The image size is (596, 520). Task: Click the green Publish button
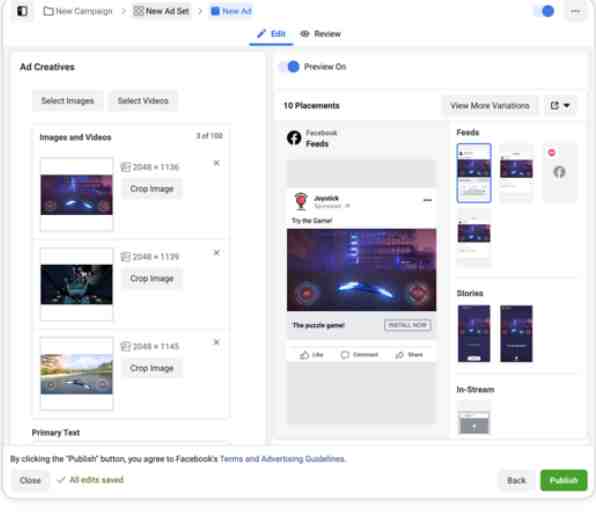pos(564,480)
